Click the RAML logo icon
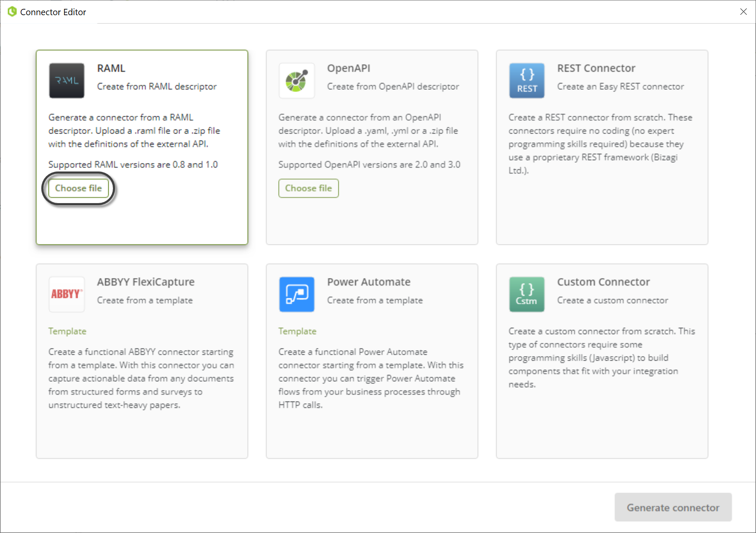This screenshot has width=756, height=533. 67,80
